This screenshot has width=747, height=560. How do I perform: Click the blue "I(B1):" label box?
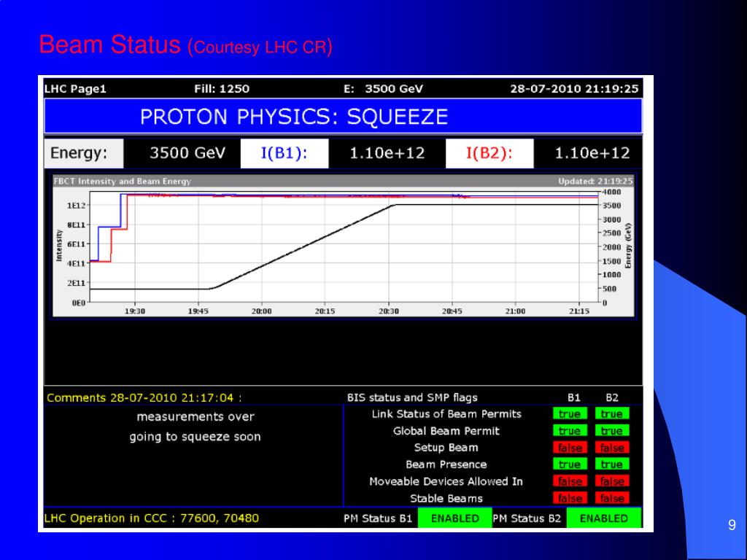click(285, 153)
